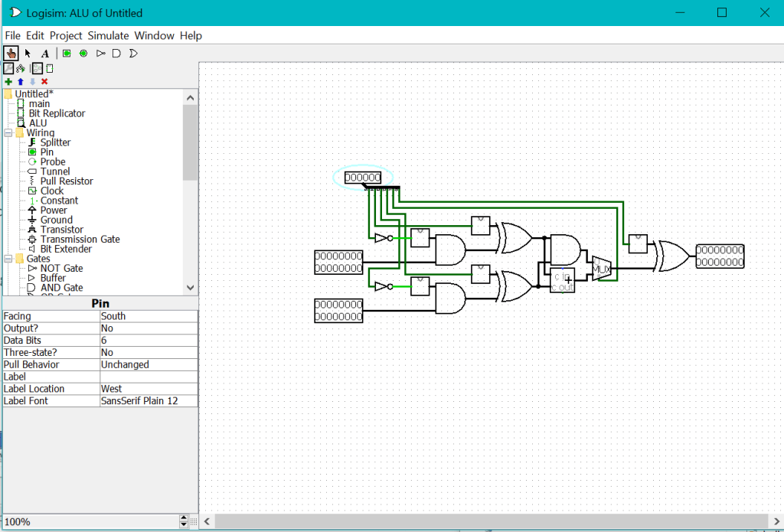Image resolution: width=784 pixels, height=532 pixels.
Task: Choose the Text tool 'A' icon
Action: [x=45, y=54]
